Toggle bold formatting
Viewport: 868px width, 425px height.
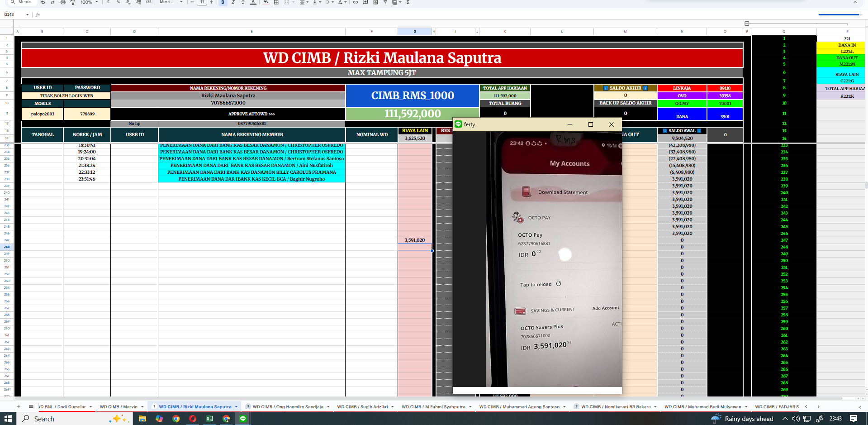[223, 2]
